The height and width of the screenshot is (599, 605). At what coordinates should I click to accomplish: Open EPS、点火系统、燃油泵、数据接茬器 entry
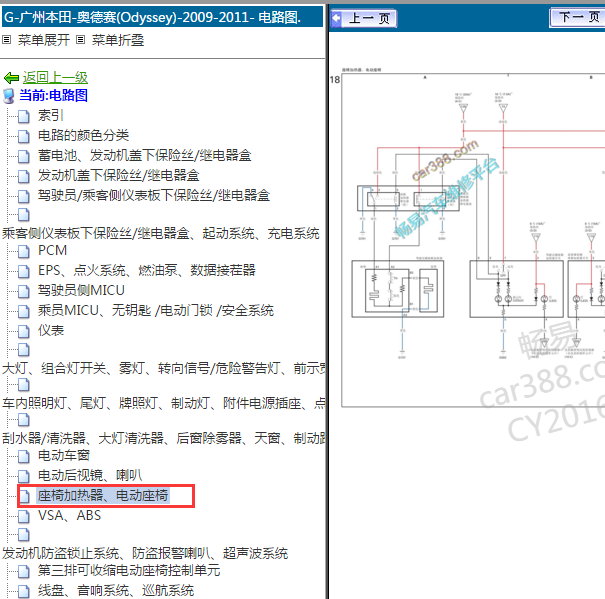pyautogui.click(x=147, y=270)
